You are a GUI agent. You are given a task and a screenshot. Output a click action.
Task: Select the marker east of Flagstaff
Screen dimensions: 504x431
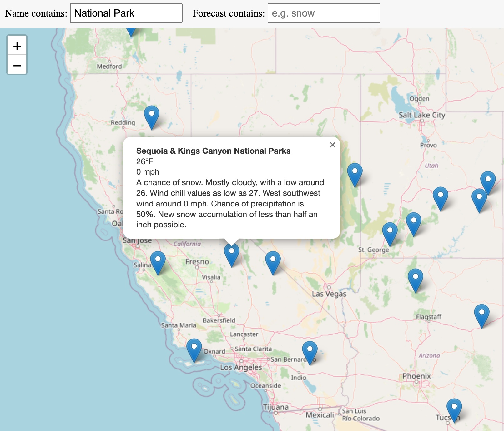coord(482,317)
